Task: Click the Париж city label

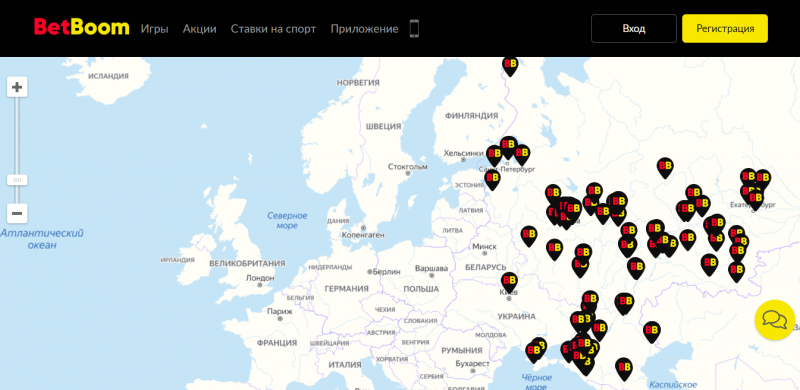Action: pos(280,311)
